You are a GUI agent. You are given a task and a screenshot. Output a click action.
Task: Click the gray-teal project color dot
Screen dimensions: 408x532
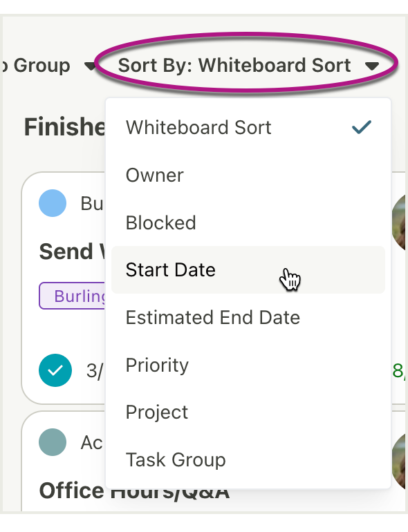click(53, 442)
